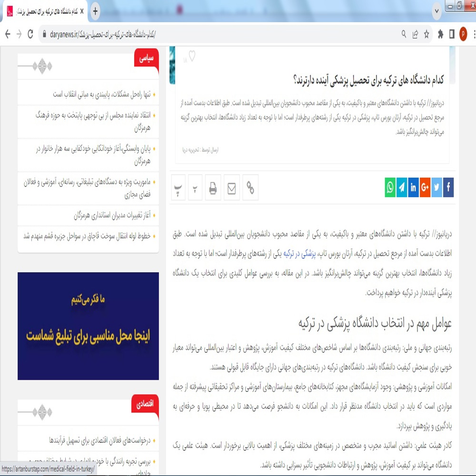Share on Google Plus

pyautogui.click(x=425, y=188)
